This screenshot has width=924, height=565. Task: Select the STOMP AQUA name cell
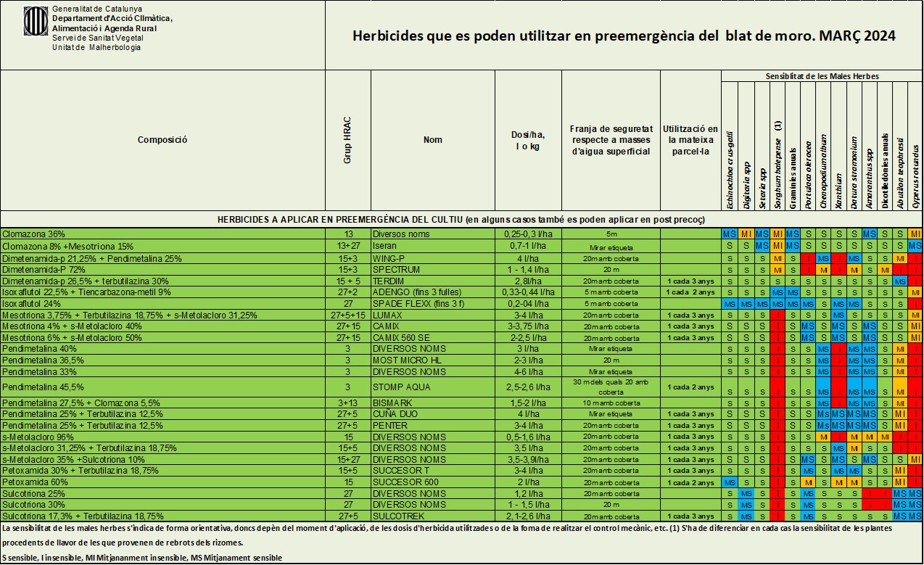[432, 387]
